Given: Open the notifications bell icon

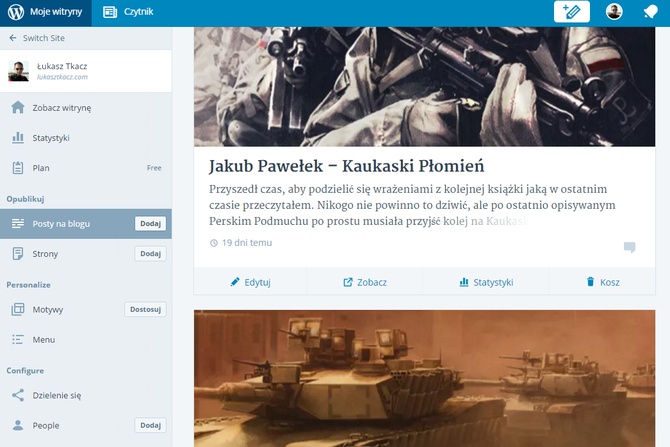Looking at the screenshot, I should pos(651,12).
